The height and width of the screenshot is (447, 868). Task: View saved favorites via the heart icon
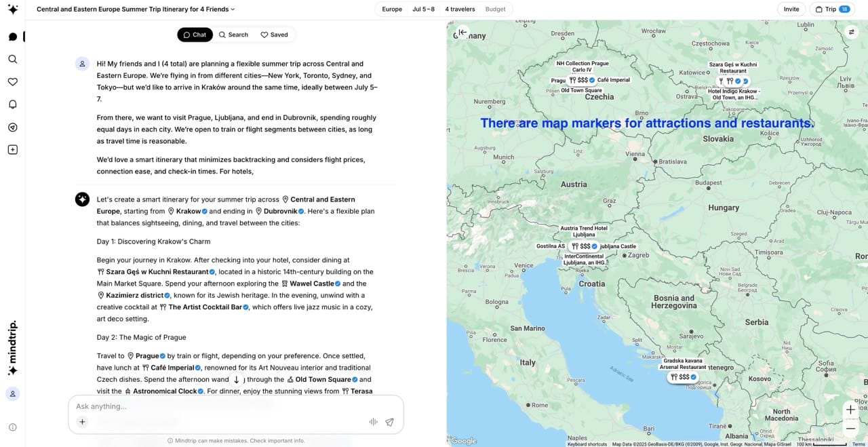[x=12, y=81]
